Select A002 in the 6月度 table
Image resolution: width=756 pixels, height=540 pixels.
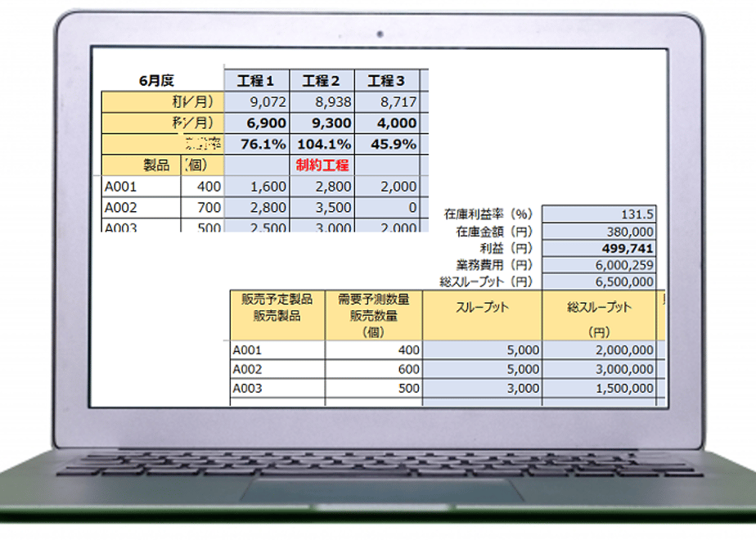pos(142,208)
